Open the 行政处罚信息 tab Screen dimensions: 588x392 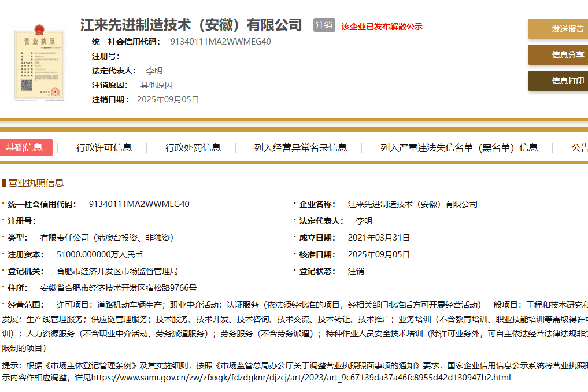pos(193,148)
